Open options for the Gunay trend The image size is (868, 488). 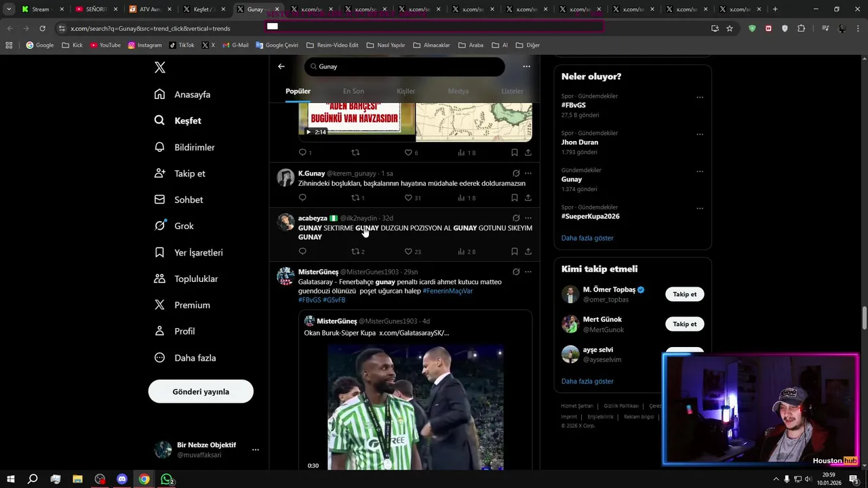click(x=700, y=171)
